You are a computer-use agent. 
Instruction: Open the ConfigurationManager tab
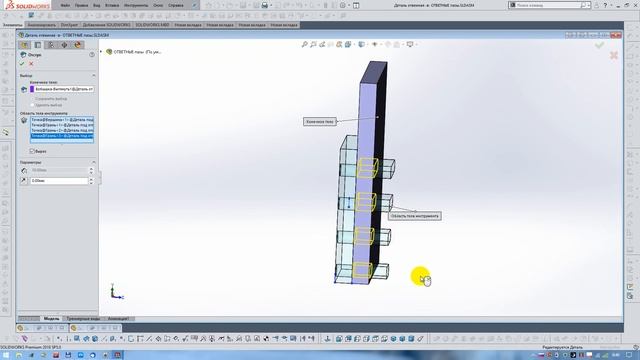51,45
